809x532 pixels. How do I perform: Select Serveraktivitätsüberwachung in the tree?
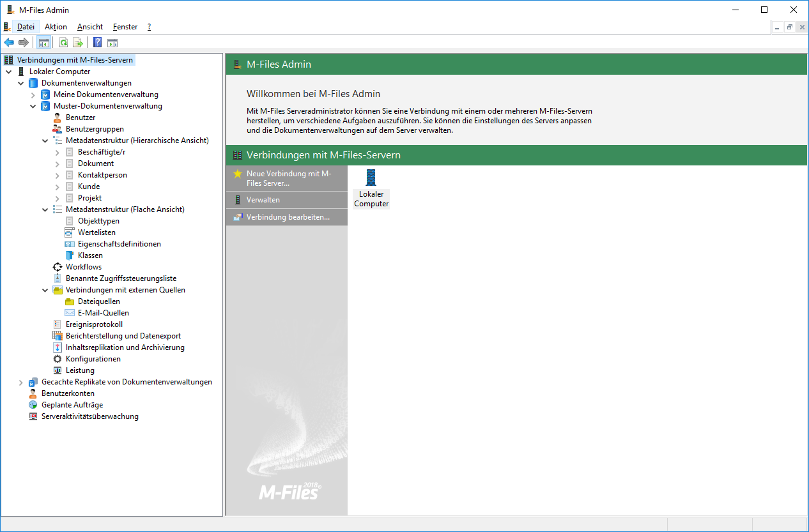[89, 416]
